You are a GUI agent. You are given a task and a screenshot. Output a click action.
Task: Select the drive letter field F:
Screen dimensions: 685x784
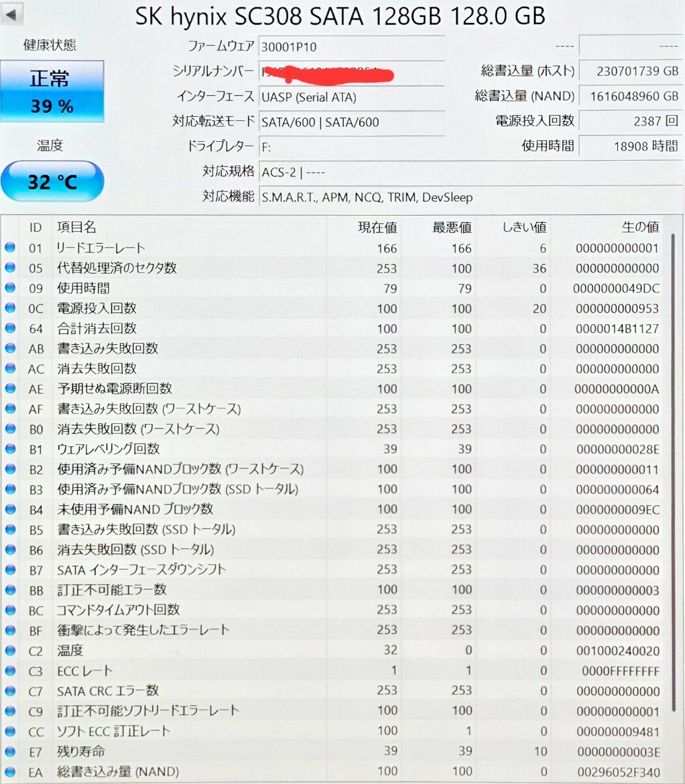coord(351,146)
